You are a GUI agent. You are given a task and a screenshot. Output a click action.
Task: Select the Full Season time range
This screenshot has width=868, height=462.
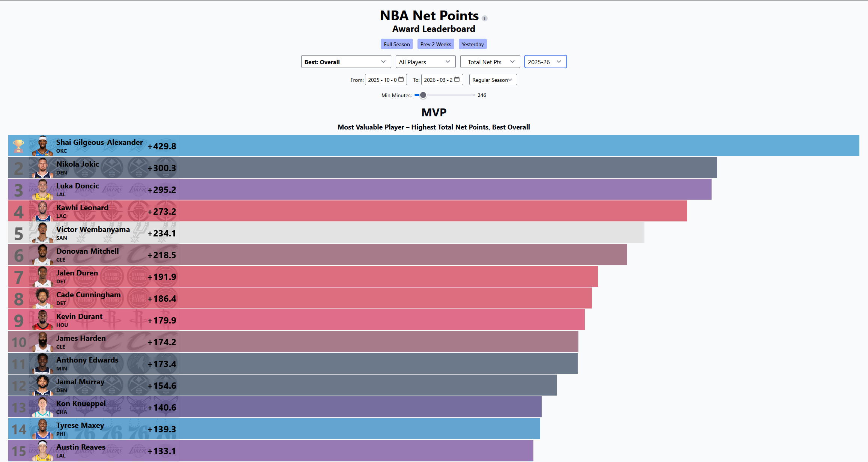point(396,44)
